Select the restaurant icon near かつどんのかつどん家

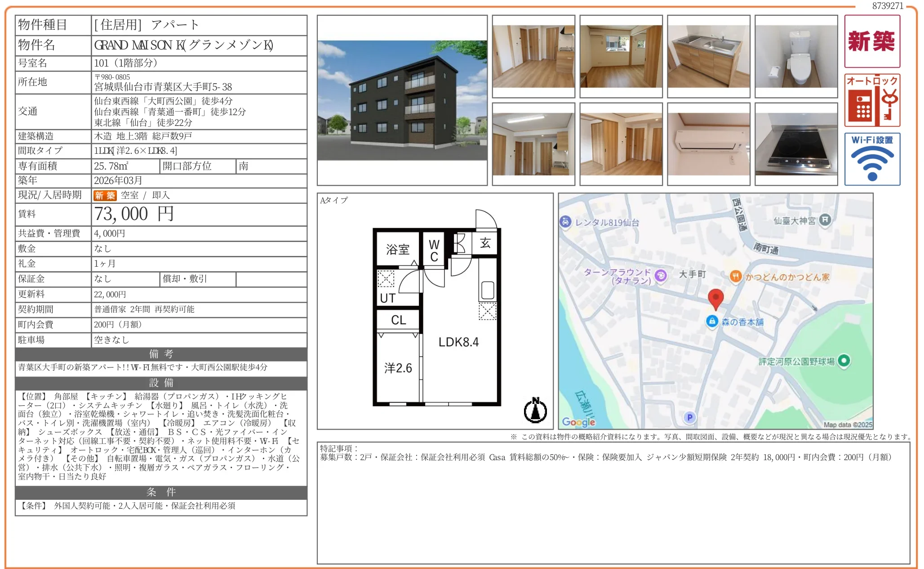735,277
